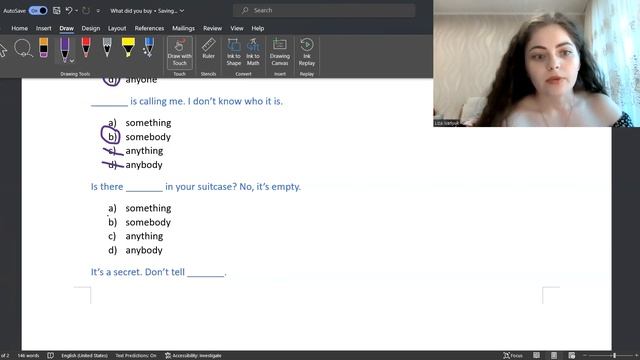
Task: Switch to the Draw tab
Action: click(67, 28)
